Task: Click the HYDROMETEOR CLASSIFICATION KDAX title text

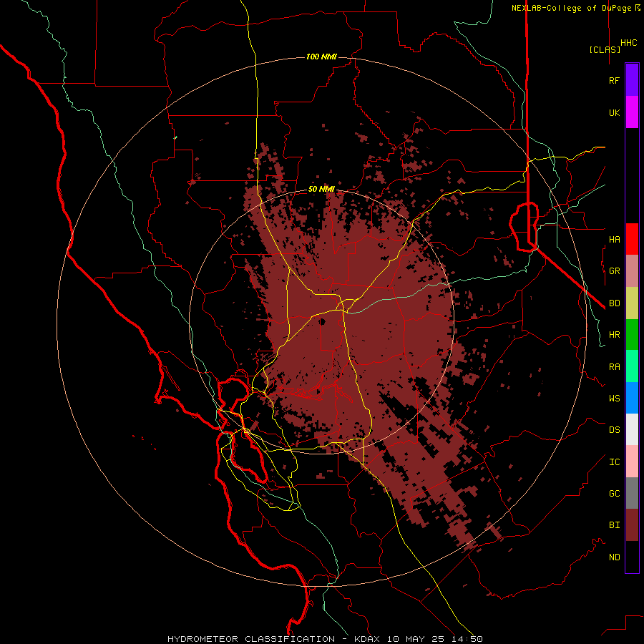Action: point(325,639)
